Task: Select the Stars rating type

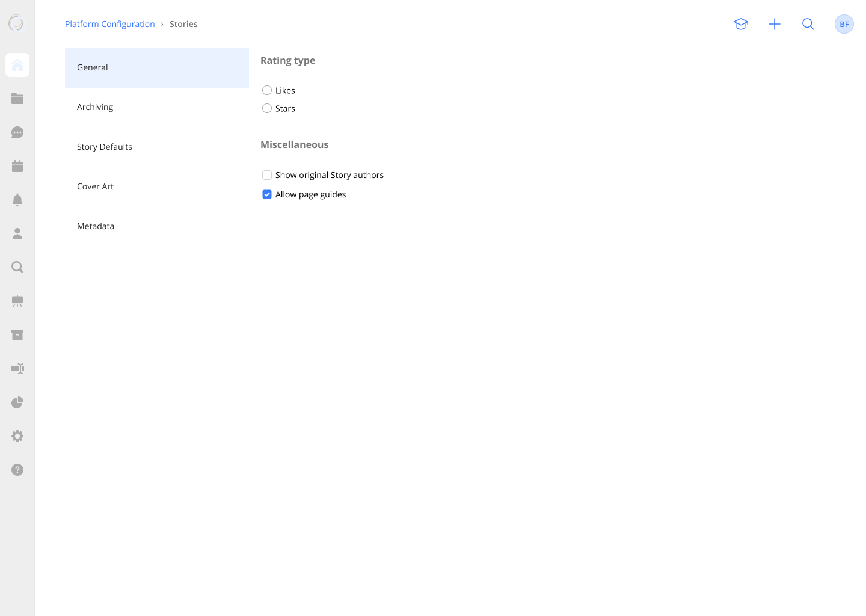Action: (x=267, y=108)
